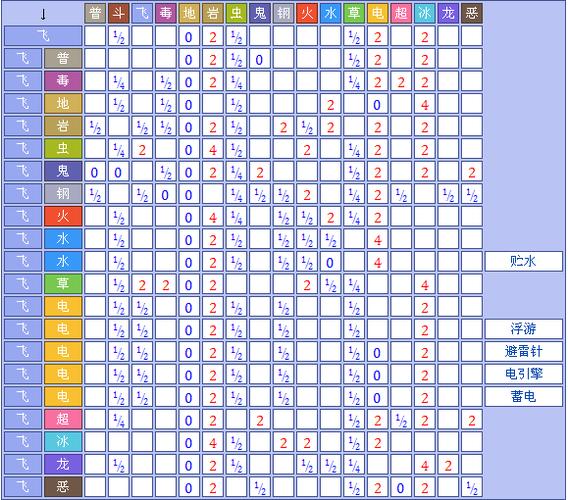Click the 蓄电 ability link

pyautogui.click(x=523, y=396)
